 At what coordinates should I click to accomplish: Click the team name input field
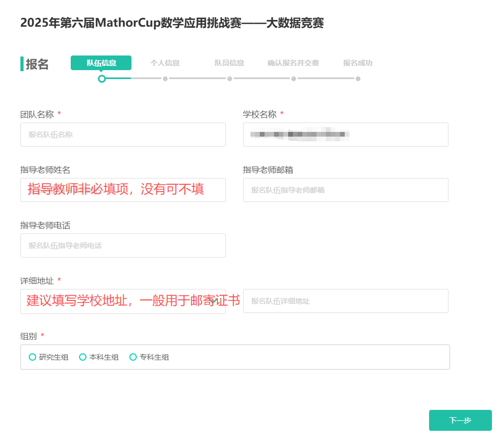click(123, 135)
